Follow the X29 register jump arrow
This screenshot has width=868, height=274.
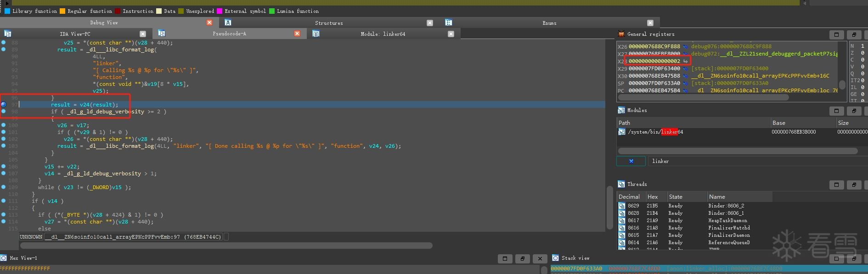pos(685,68)
